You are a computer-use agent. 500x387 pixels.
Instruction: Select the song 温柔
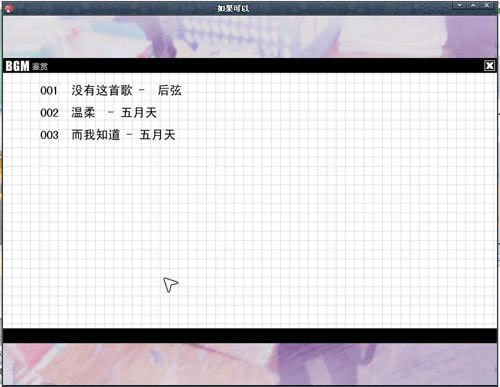pos(83,112)
